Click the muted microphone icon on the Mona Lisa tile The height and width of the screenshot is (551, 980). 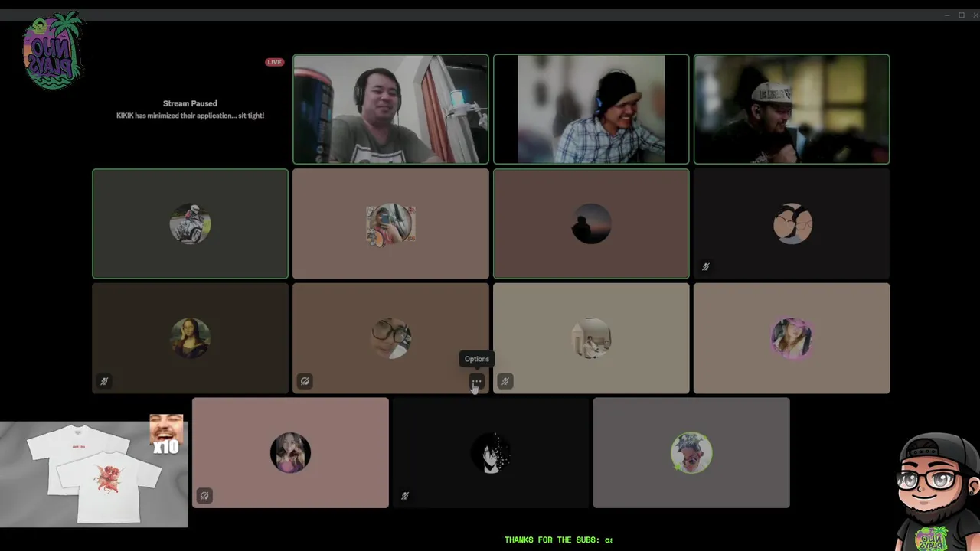[104, 381]
